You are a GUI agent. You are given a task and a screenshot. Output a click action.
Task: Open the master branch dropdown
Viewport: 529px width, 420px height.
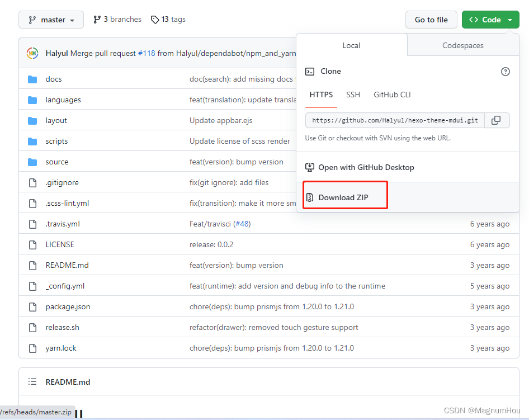click(x=51, y=20)
